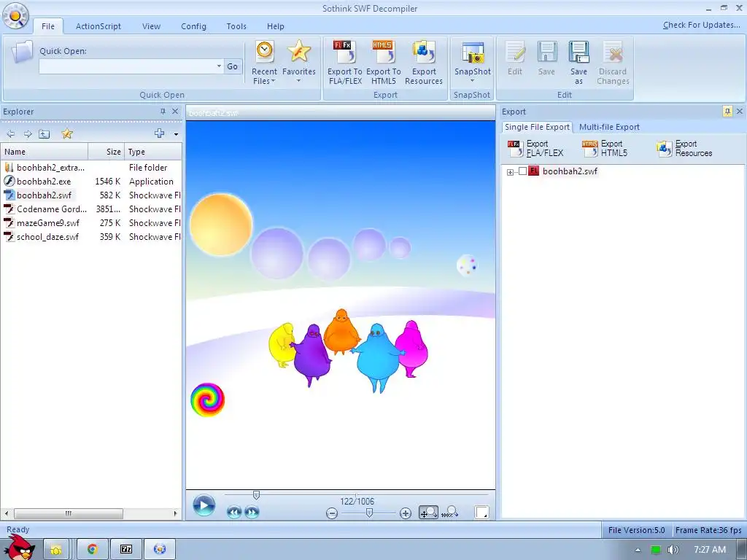
Task: Pin the Export panel
Action: coord(727,112)
